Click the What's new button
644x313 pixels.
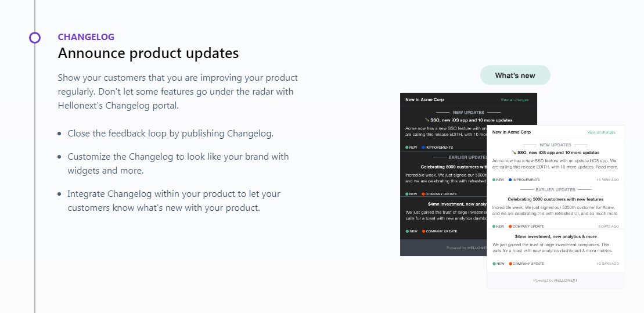pyautogui.click(x=515, y=75)
